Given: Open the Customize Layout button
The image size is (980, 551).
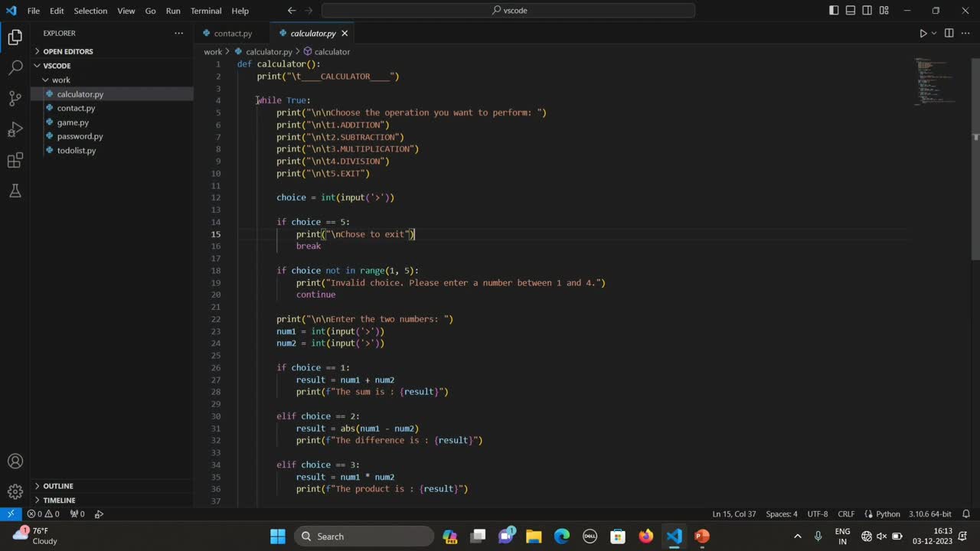Looking at the screenshot, I should coord(884,11).
